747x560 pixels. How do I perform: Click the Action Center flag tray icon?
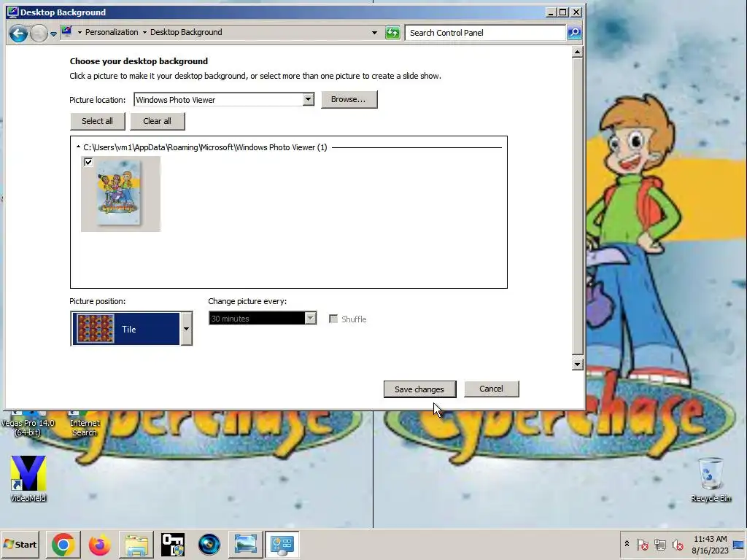point(642,544)
